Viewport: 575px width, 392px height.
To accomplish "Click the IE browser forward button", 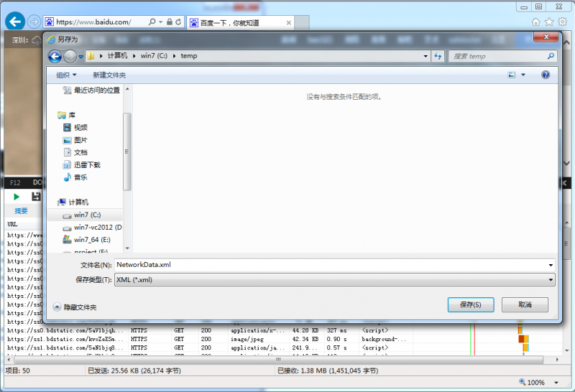I will pos(34,22).
